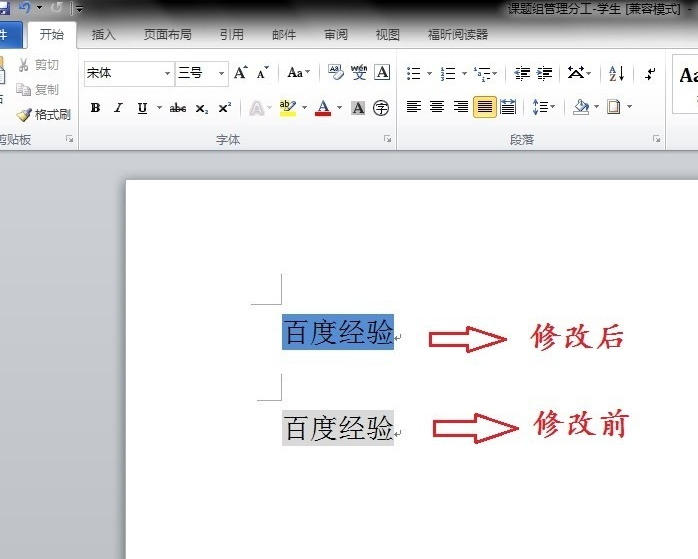Click the 格式刷 format painter button
Screen dimensions: 698x559
point(43,115)
